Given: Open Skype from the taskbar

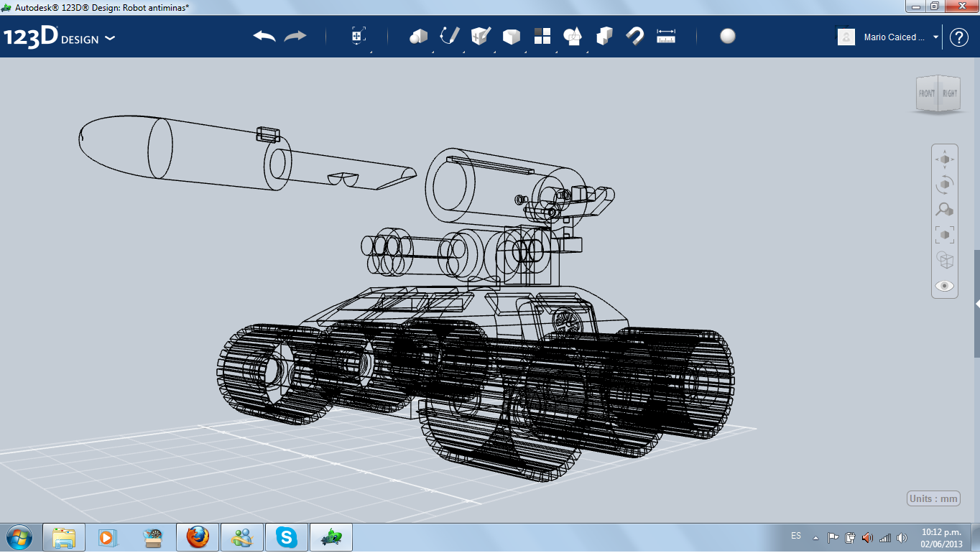Looking at the screenshot, I should pos(287,537).
